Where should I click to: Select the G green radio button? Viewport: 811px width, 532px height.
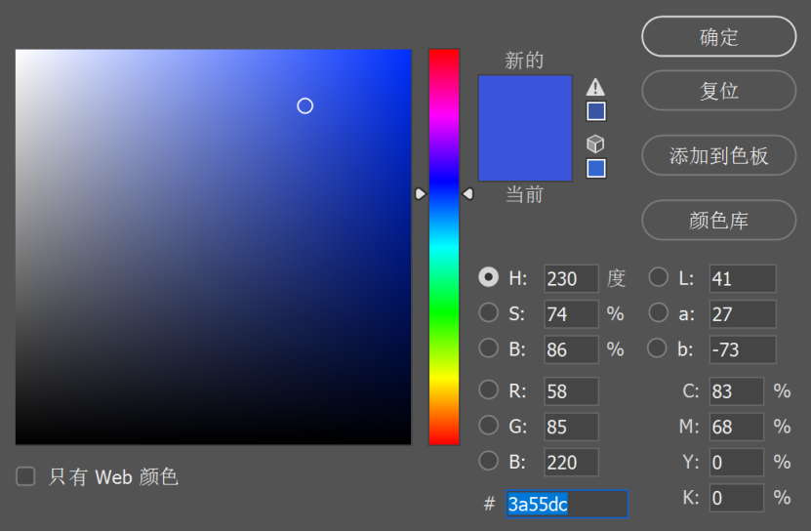tap(488, 426)
